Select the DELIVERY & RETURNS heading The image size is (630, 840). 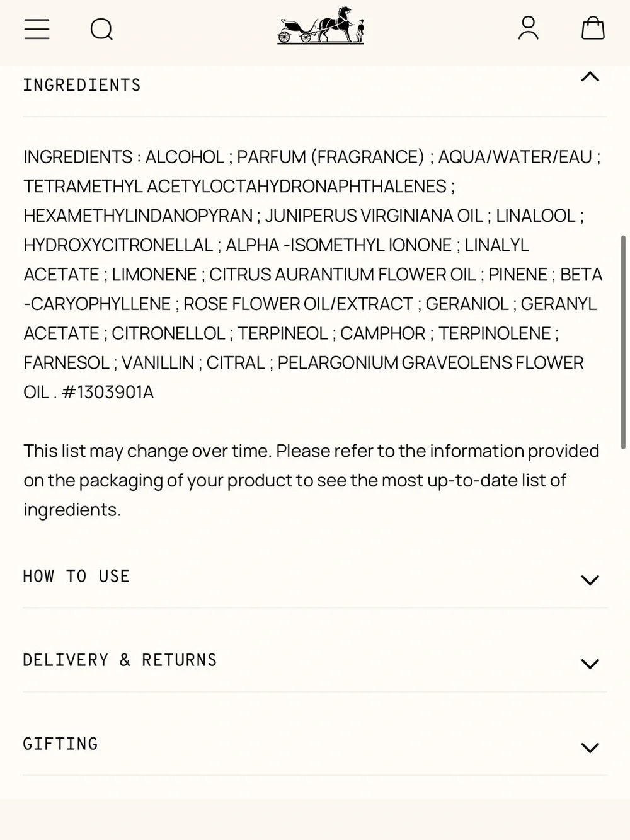[x=120, y=660]
